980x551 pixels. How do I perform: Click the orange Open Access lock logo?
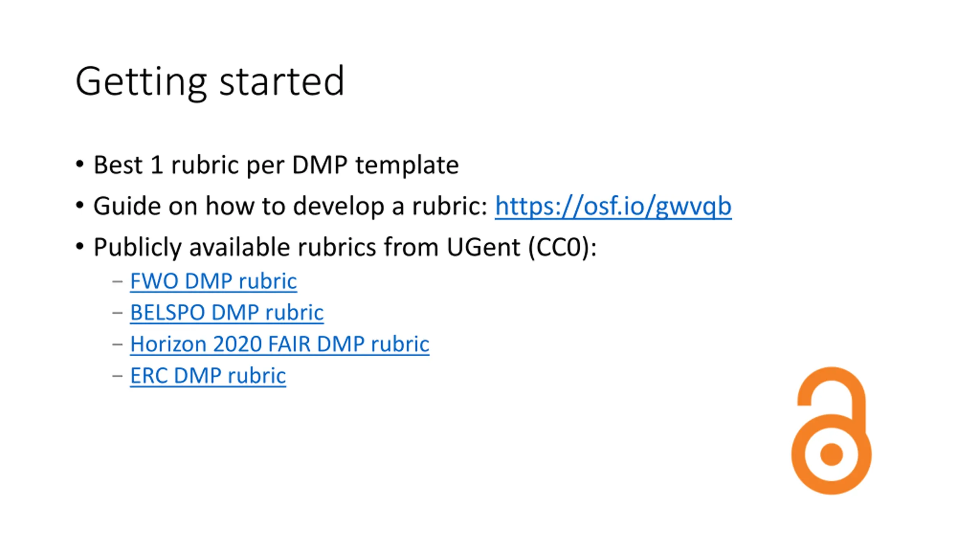click(831, 430)
